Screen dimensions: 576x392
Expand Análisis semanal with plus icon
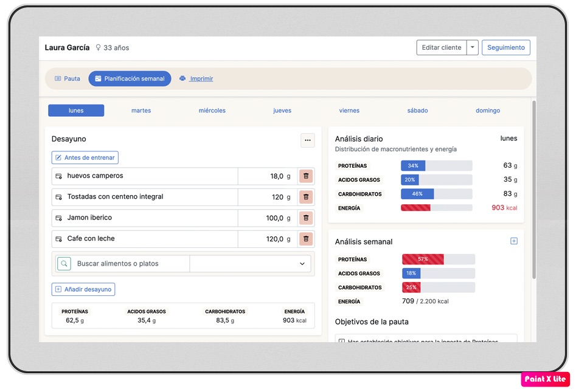point(513,241)
